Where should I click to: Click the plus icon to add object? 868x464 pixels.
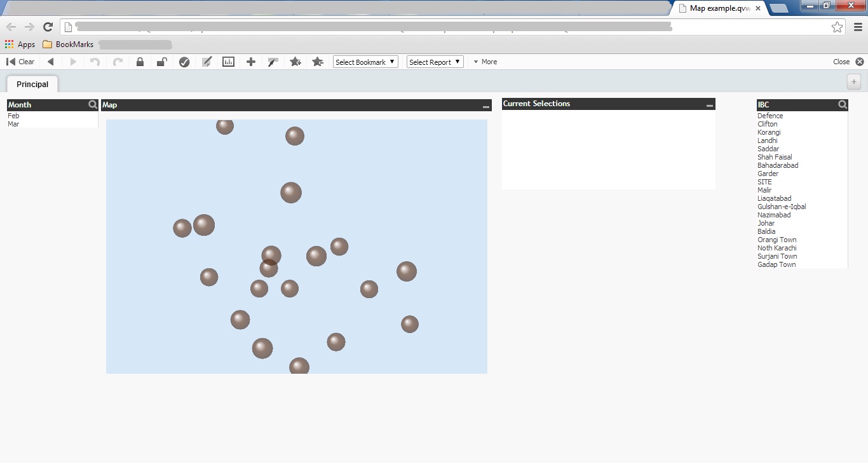[x=251, y=62]
